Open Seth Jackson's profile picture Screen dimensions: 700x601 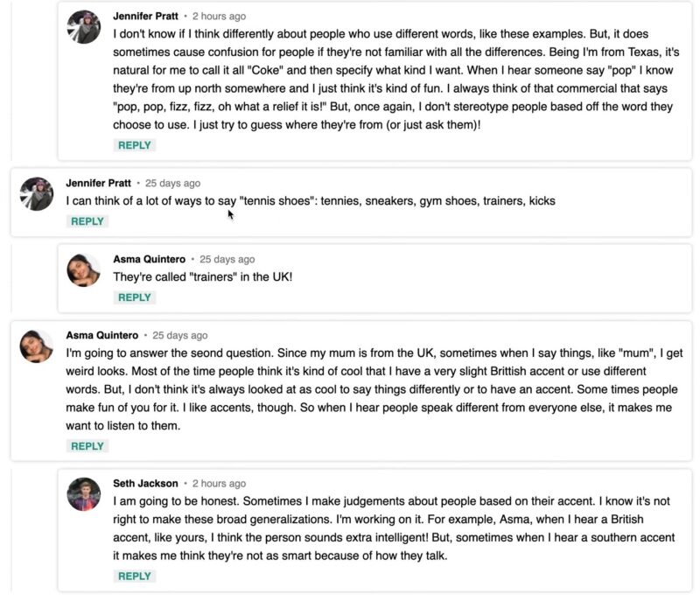pos(84,494)
